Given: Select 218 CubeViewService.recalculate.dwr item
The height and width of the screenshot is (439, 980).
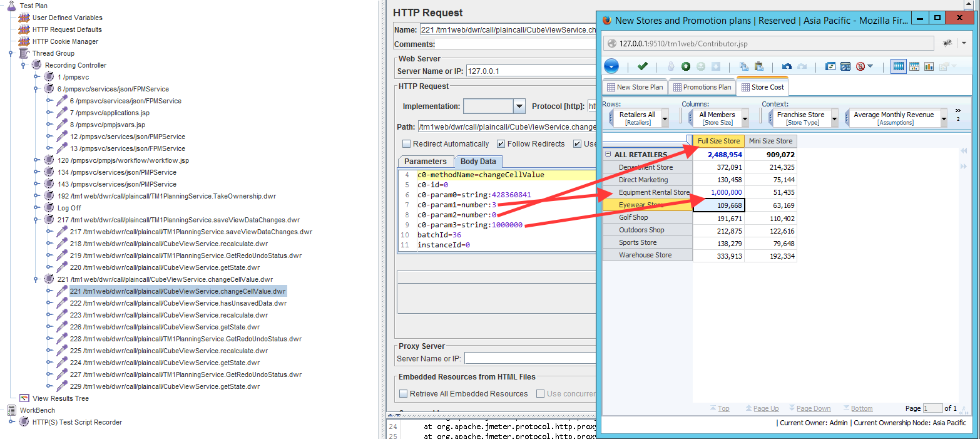Looking at the screenshot, I should [169, 244].
